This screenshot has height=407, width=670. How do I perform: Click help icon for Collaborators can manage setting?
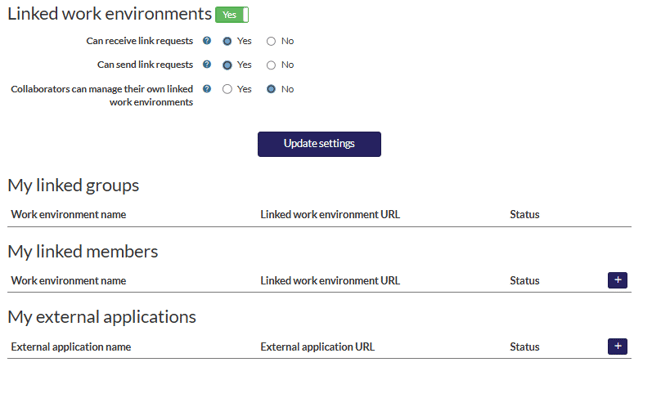pos(207,89)
